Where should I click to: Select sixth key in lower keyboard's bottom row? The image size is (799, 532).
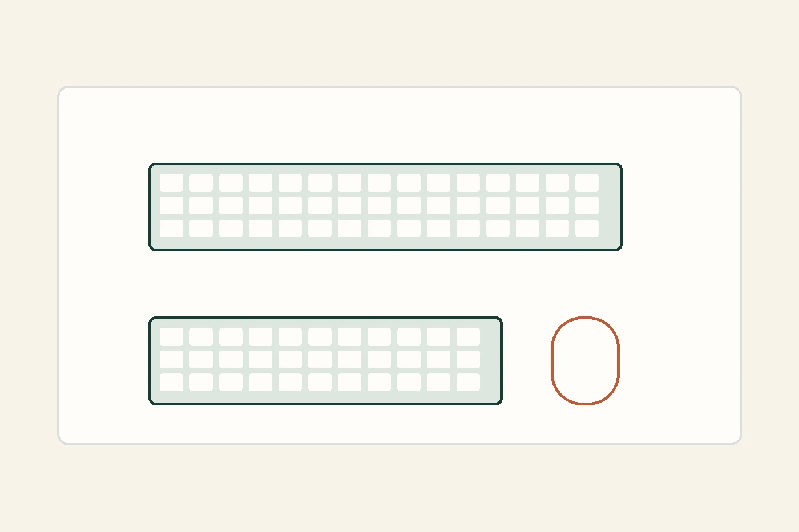click(320, 383)
